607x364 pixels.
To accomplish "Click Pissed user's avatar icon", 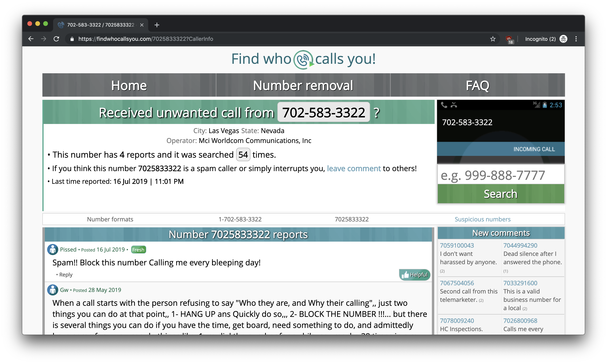I will pos(52,250).
